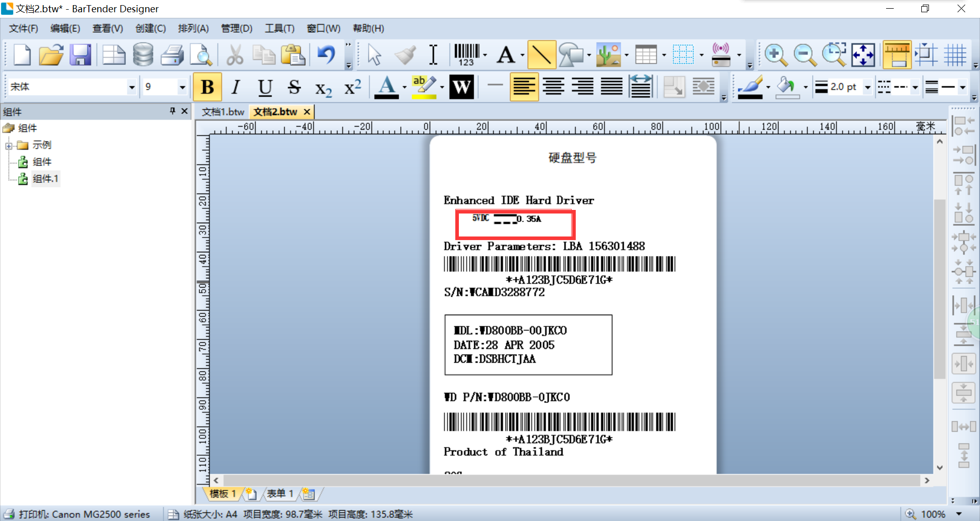Open the zoom level dropdown at 100%

pos(959,514)
